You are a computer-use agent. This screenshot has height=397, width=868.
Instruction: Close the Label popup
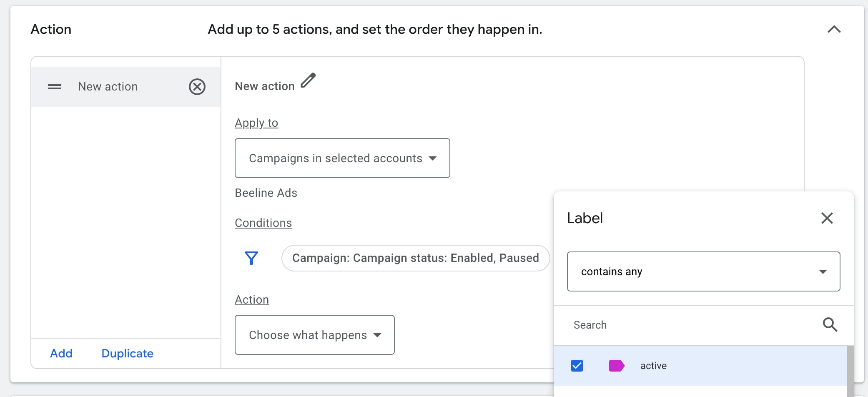pos(827,218)
